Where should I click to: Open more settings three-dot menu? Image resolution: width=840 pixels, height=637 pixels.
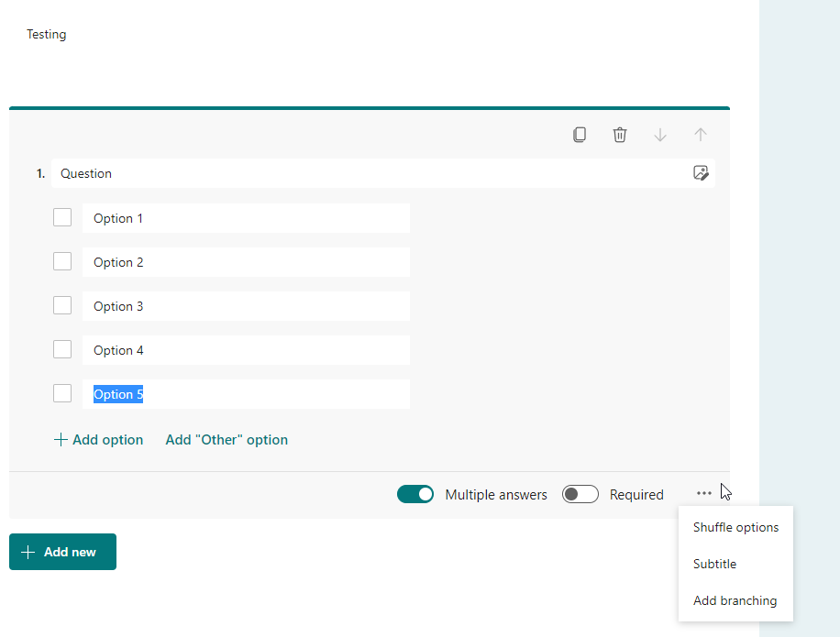tap(704, 493)
